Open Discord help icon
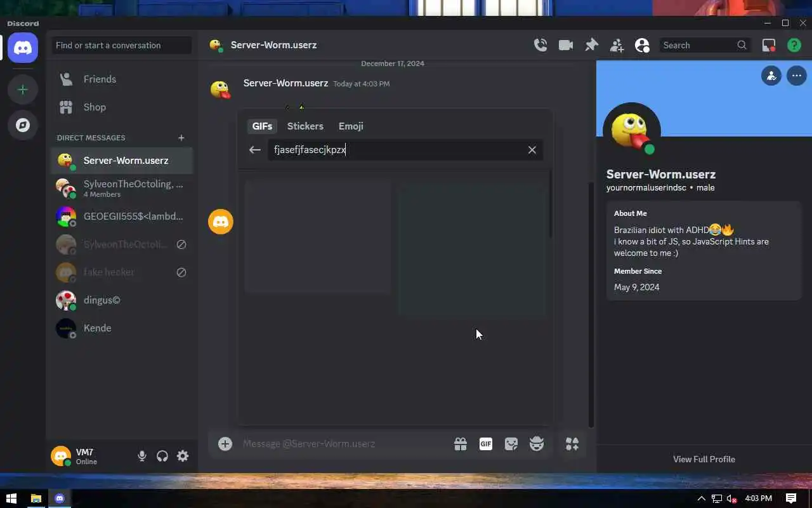 coord(794,45)
